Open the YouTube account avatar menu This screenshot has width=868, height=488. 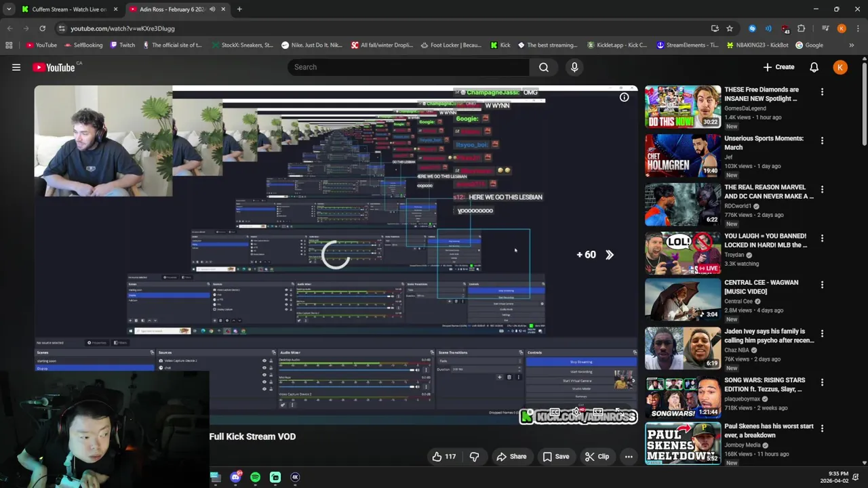tap(840, 67)
